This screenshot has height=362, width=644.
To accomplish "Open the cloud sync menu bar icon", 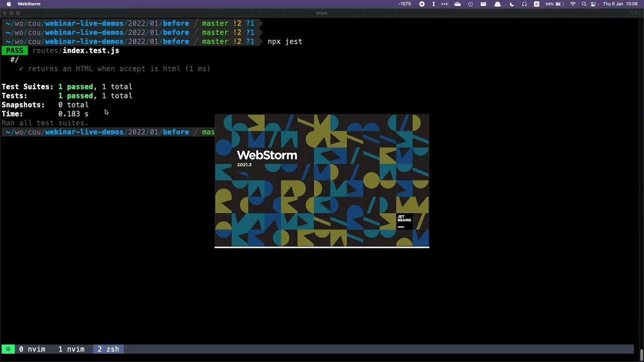I will click(457, 4).
